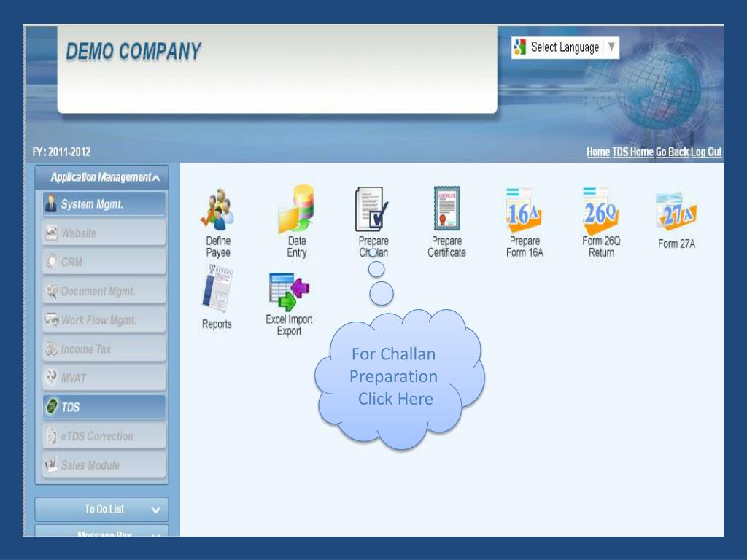Open the Data Entry icon
747x560 pixels.
pos(296,209)
